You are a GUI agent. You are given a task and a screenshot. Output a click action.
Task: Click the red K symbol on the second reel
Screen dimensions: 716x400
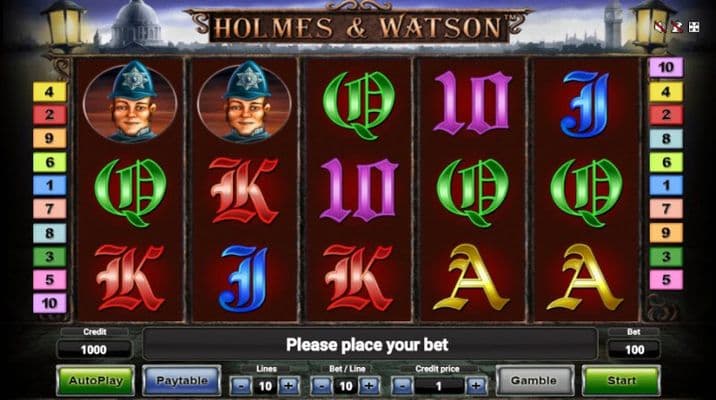(244, 190)
